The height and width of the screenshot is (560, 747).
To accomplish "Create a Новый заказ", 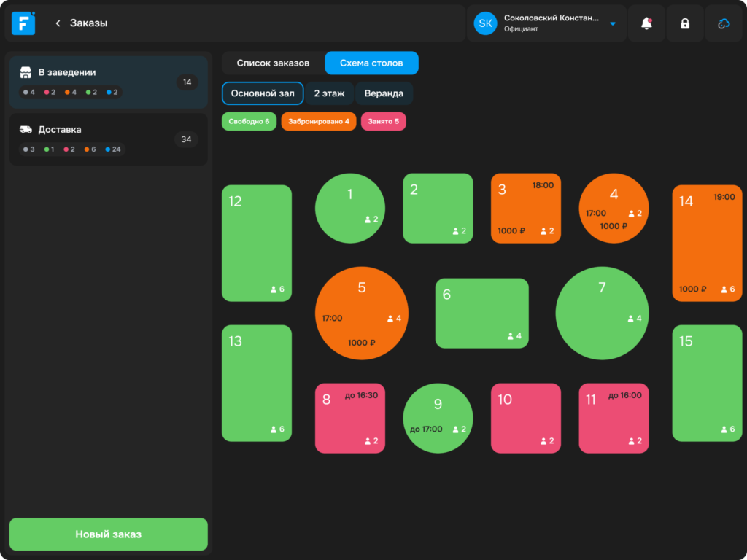I will (x=109, y=534).
